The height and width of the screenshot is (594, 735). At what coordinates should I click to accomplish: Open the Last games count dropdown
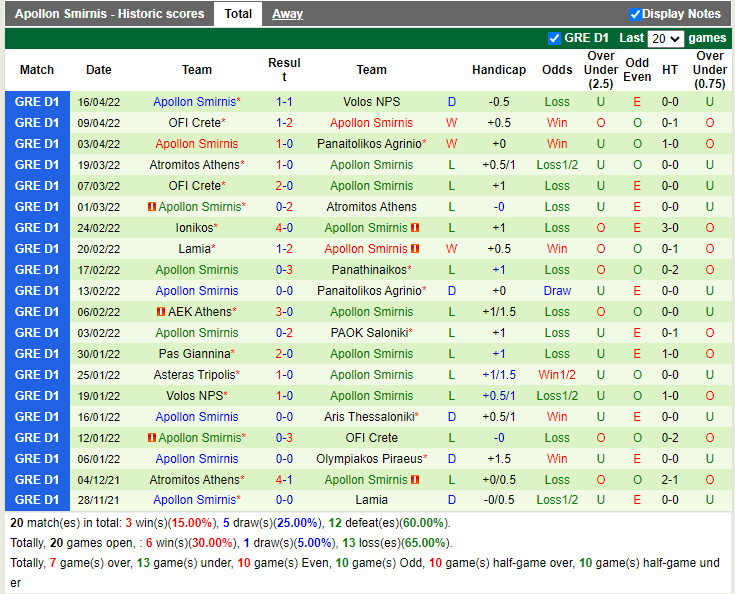point(665,38)
